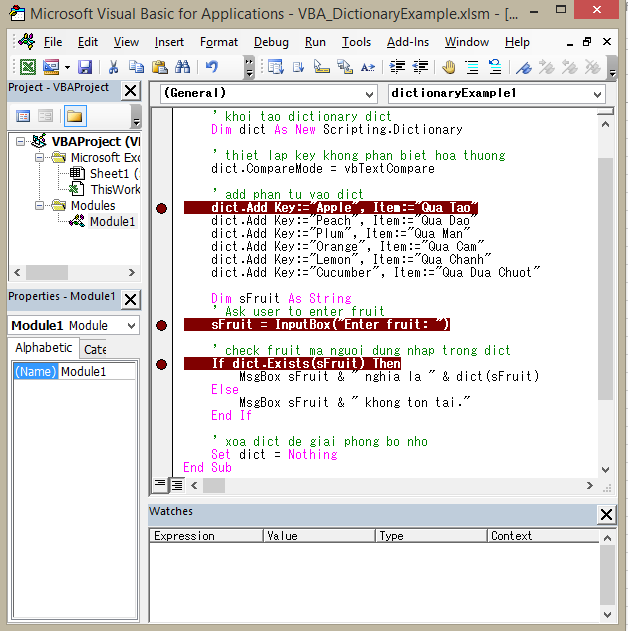This screenshot has width=628, height=631.
Task: Click the Expression column header in Watches
Action: click(207, 536)
